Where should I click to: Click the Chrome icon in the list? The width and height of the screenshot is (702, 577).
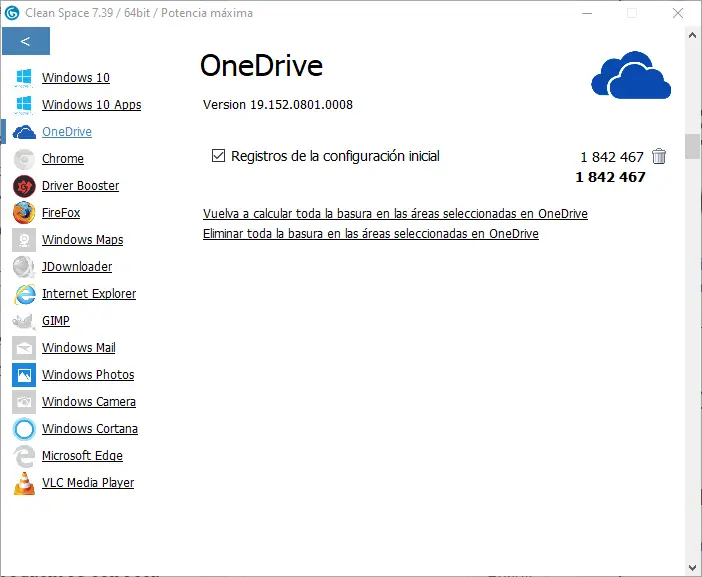(24, 159)
